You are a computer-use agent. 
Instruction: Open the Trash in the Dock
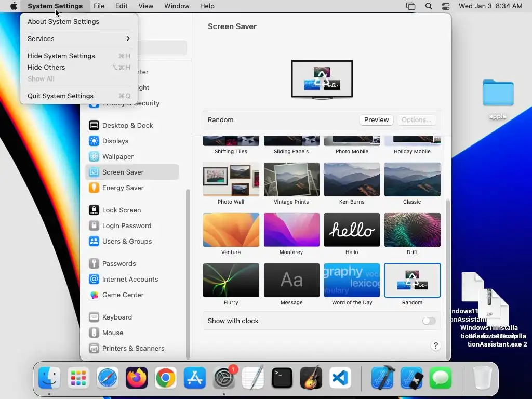483,378
